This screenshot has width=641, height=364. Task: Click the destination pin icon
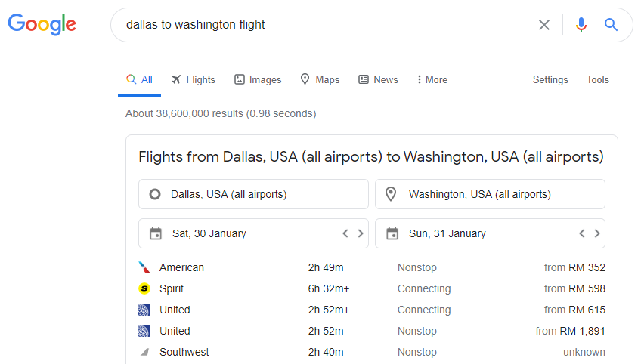391,194
